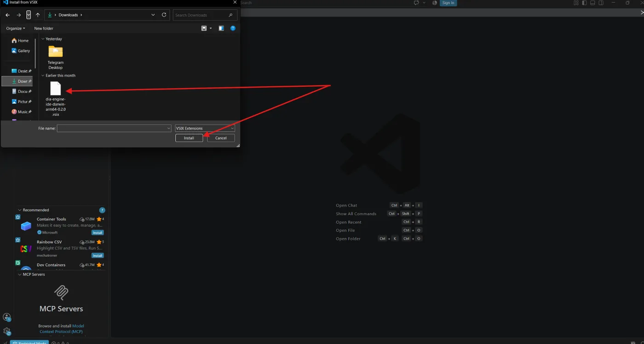
Task: Select the Telegram Desktop folder
Action: click(x=56, y=57)
